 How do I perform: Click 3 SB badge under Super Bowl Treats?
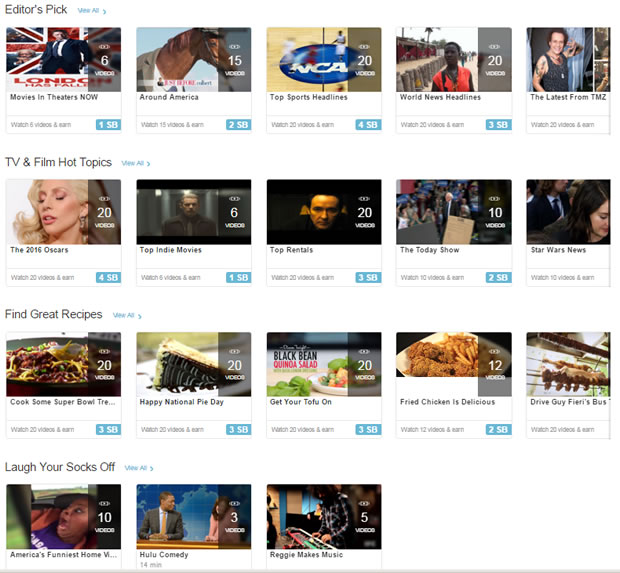[x=108, y=429]
